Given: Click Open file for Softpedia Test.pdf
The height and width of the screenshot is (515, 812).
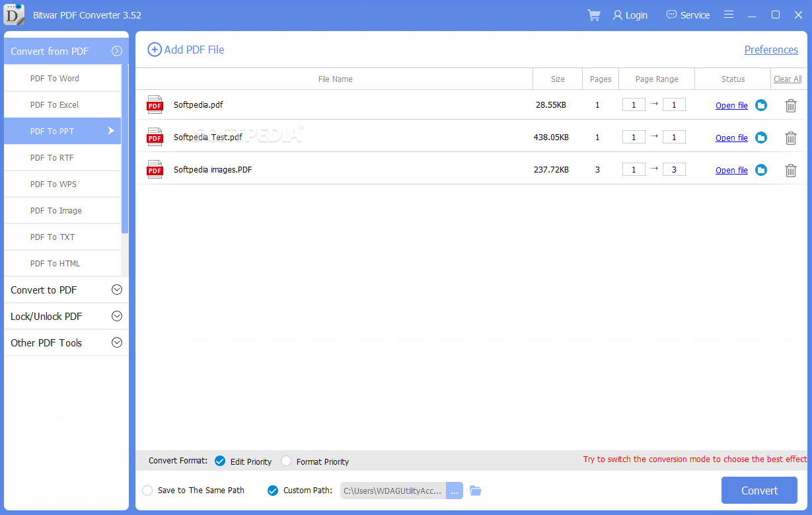Looking at the screenshot, I should click(x=731, y=138).
